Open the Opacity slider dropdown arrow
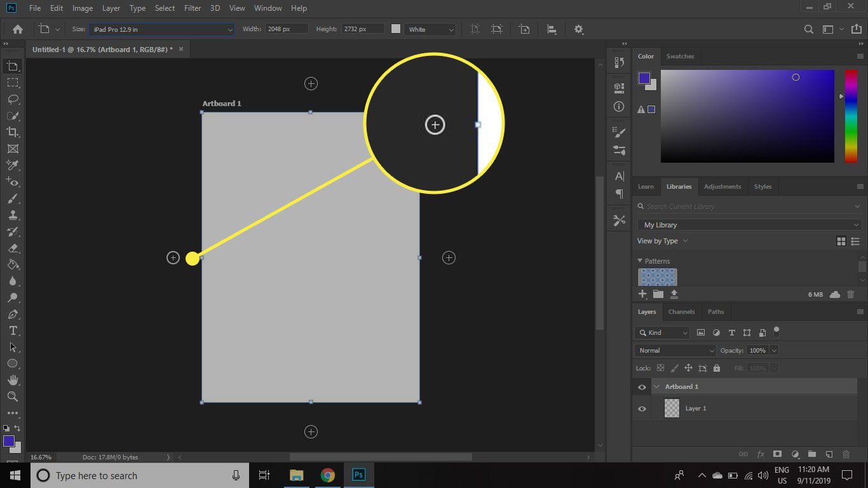868x488 pixels. (773, 350)
